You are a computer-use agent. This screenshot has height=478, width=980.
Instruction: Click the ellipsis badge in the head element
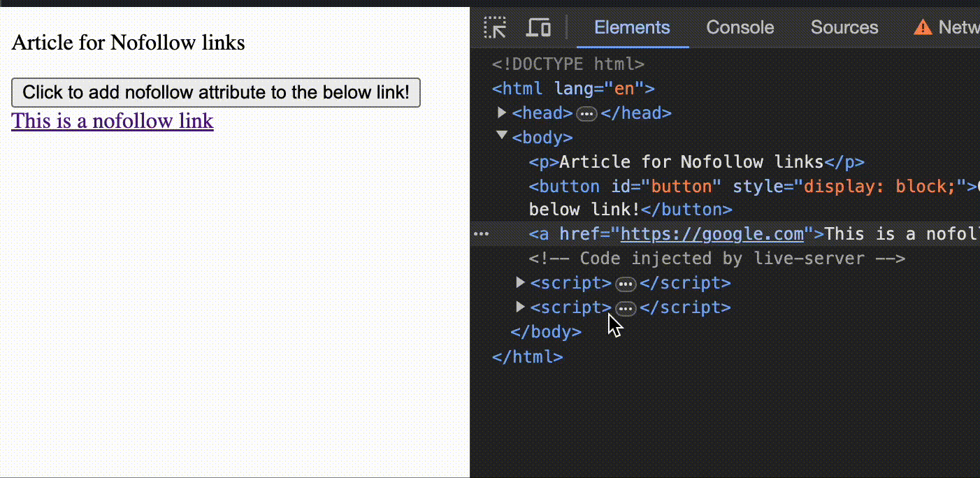586,114
